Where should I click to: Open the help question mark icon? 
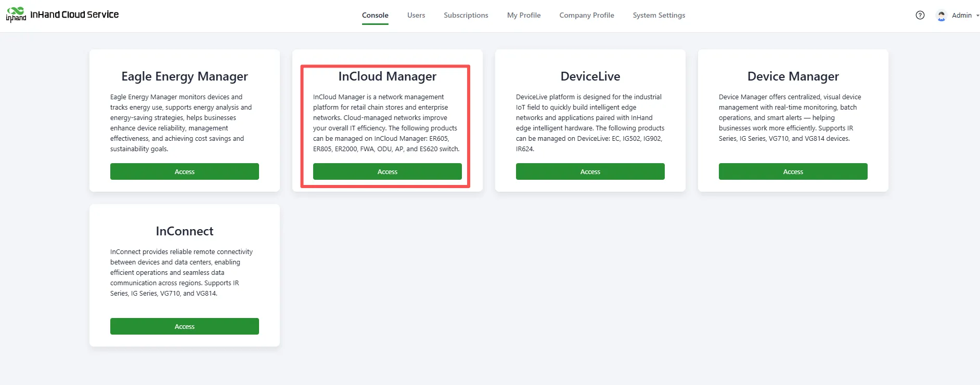(920, 15)
